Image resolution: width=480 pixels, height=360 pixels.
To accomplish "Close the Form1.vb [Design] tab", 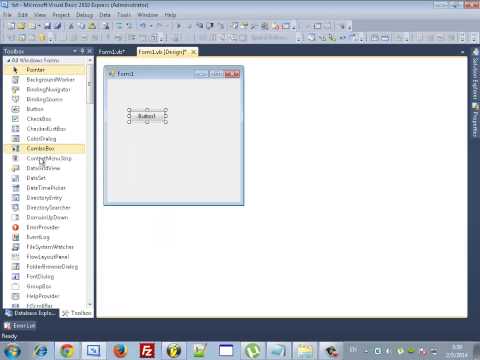I will tap(193, 52).
